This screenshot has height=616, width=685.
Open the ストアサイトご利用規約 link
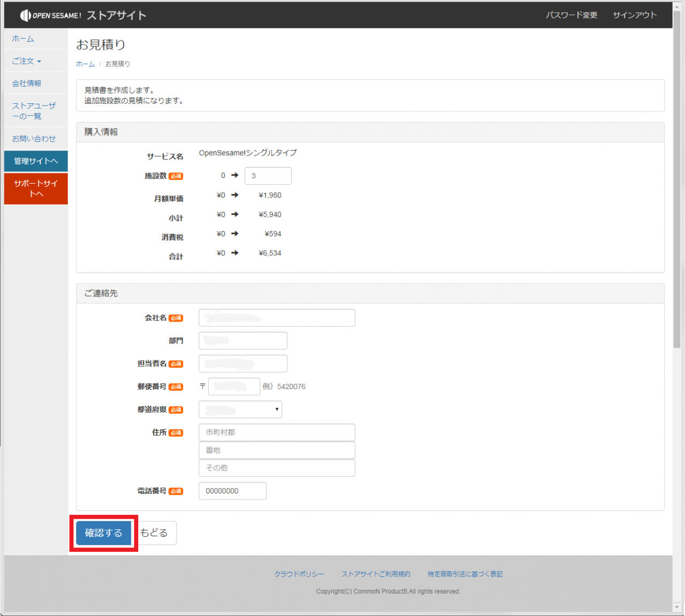click(376, 574)
